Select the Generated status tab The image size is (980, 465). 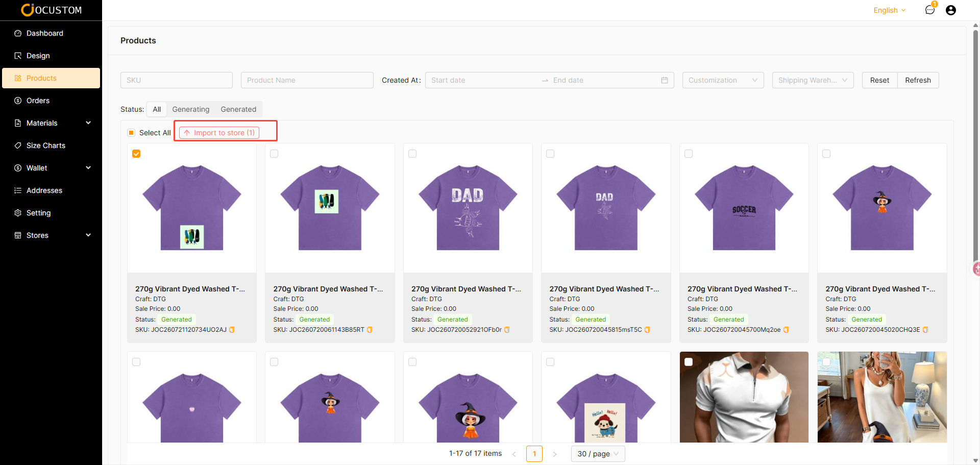tap(238, 109)
